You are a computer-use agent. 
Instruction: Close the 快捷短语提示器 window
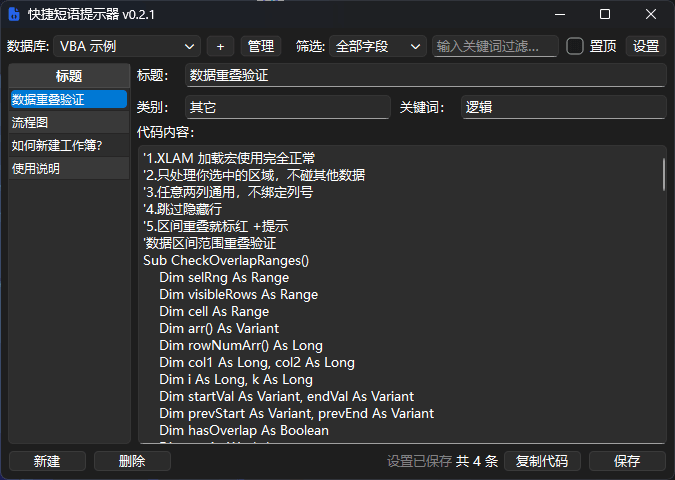click(x=651, y=14)
